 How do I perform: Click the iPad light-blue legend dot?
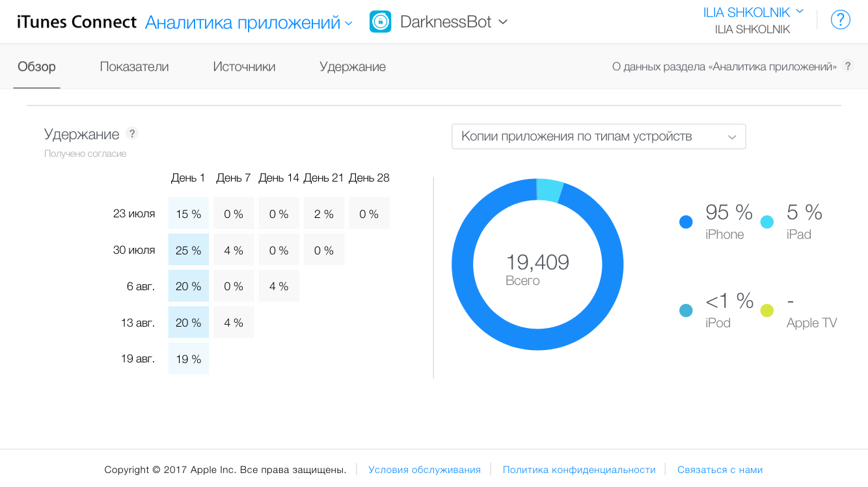pos(767,222)
